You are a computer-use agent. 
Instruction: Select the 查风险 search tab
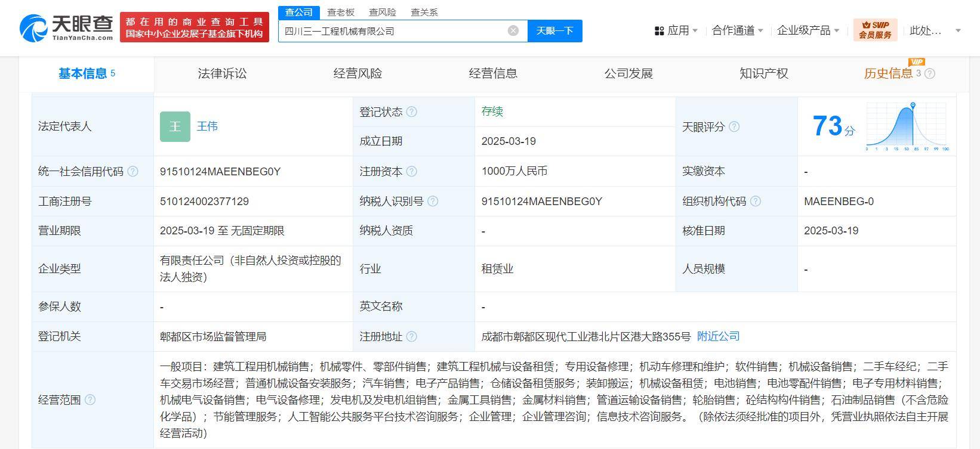[383, 12]
